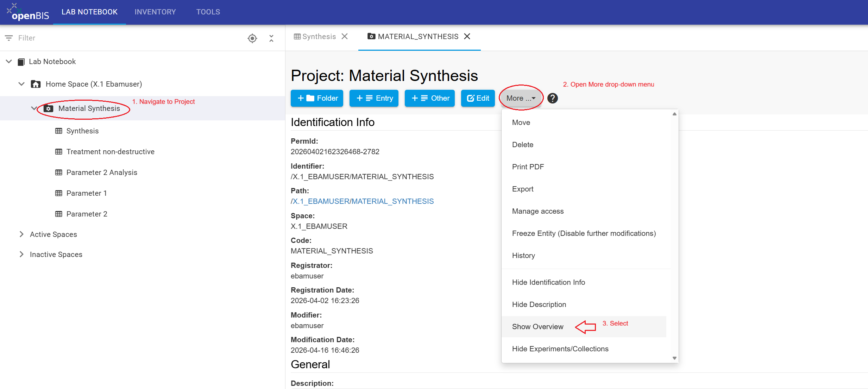
Task: Click the Treatment non-destructive table icon
Action: (59, 152)
